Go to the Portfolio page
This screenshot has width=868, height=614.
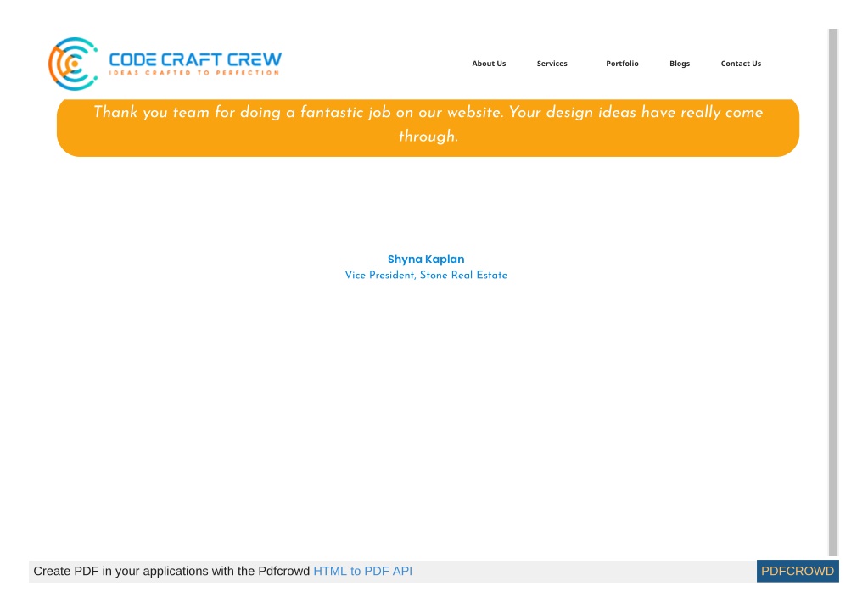click(622, 64)
